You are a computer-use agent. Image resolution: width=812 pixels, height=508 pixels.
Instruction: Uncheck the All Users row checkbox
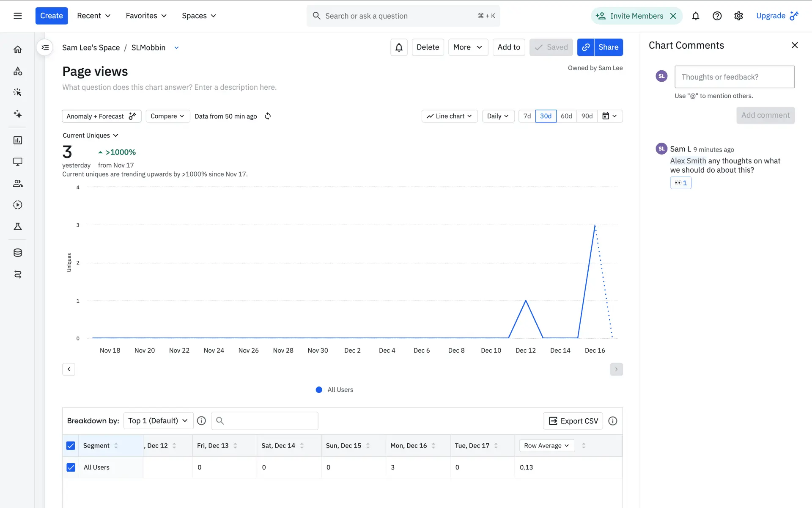pos(71,467)
